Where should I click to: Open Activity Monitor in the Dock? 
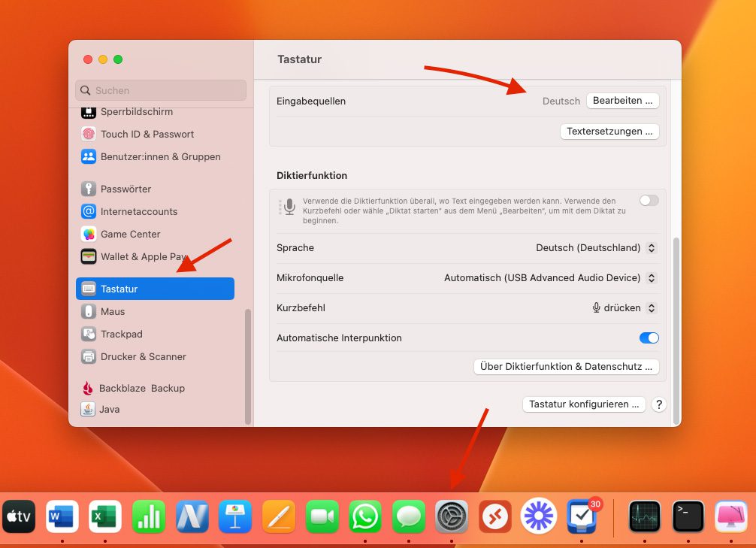[645, 516]
